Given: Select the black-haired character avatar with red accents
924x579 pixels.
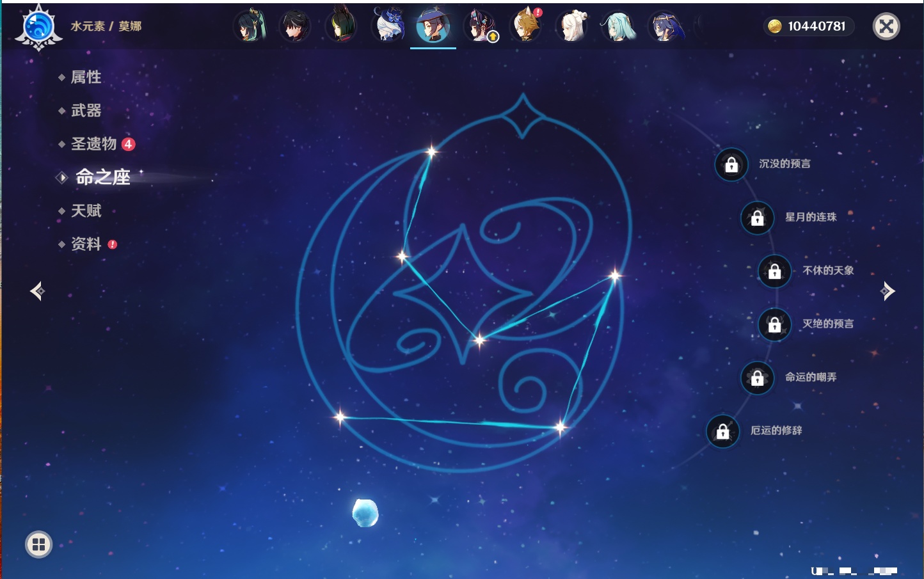Looking at the screenshot, I should [x=295, y=26].
